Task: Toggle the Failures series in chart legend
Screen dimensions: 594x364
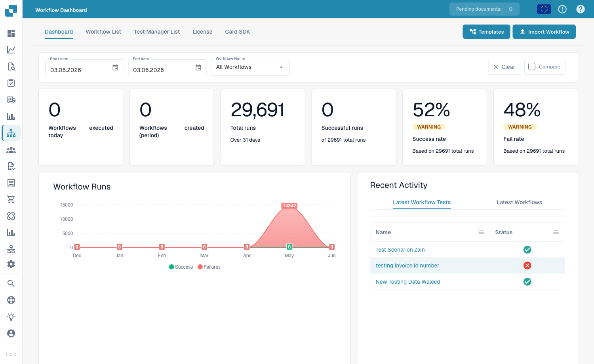Action: pos(209,267)
